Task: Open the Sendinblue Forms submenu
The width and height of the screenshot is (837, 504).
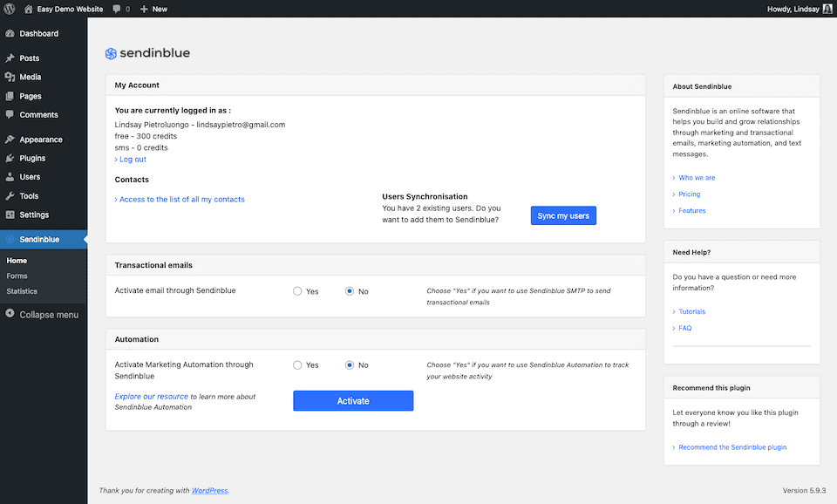Action: pyautogui.click(x=17, y=276)
